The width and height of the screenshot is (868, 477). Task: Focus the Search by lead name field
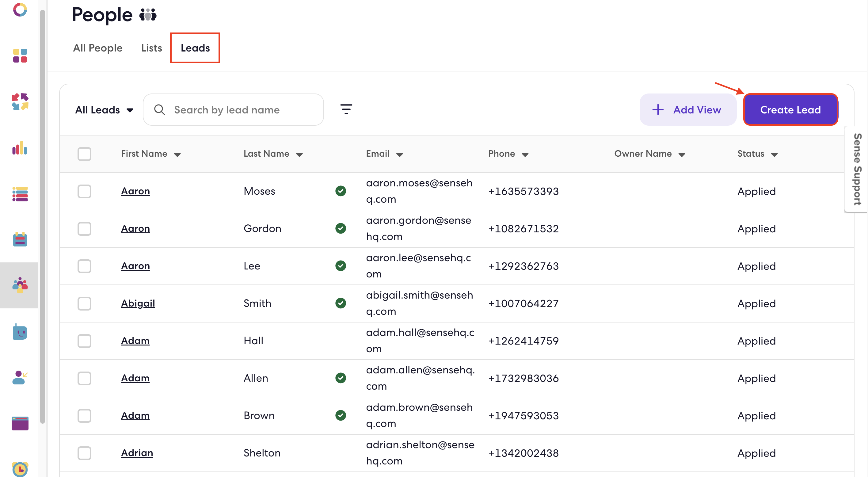pos(233,109)
